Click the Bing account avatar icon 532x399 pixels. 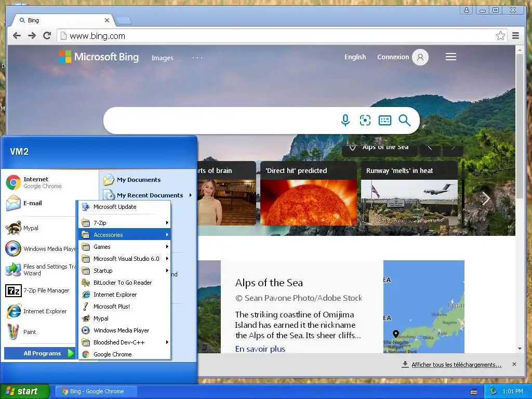420,57
